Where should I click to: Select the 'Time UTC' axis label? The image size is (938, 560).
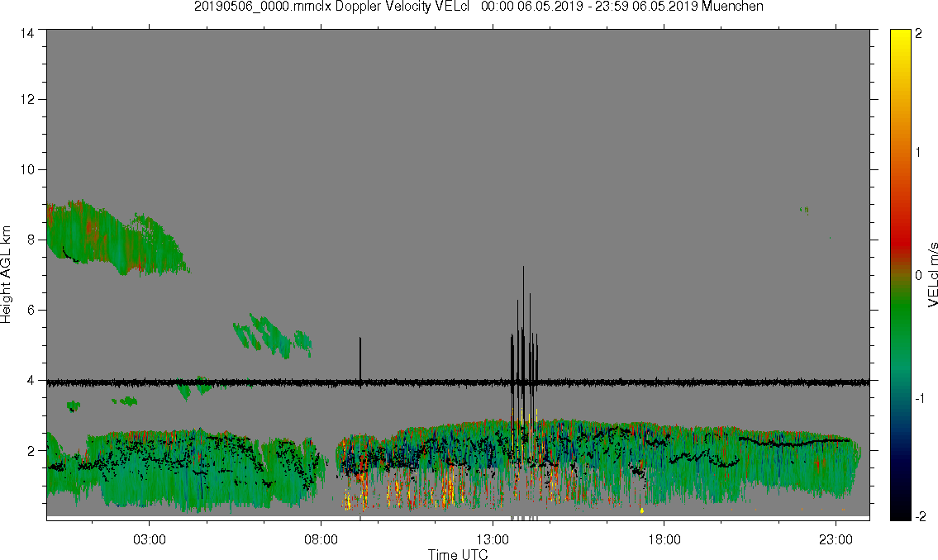(458, 554)
